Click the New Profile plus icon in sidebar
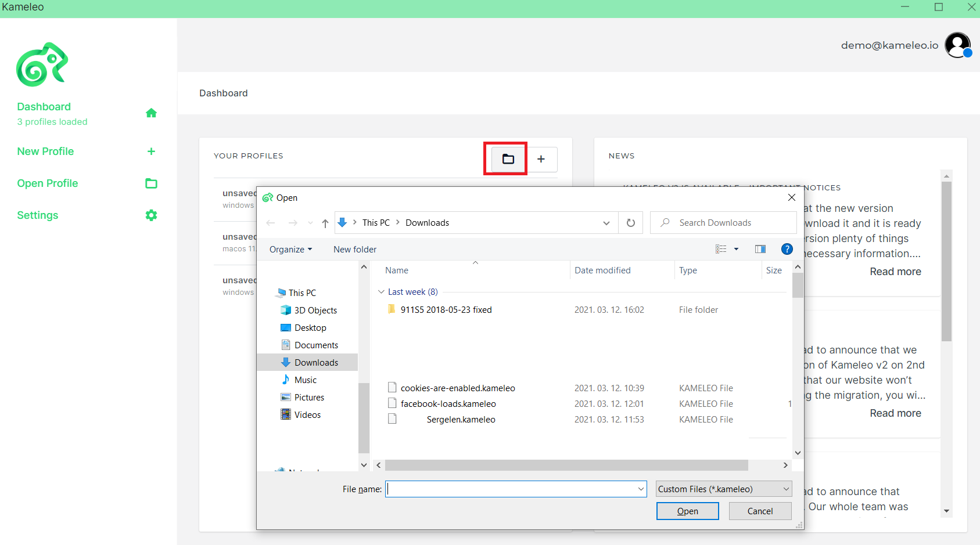This screenshot has height=545, width=980. click(151, 151)
